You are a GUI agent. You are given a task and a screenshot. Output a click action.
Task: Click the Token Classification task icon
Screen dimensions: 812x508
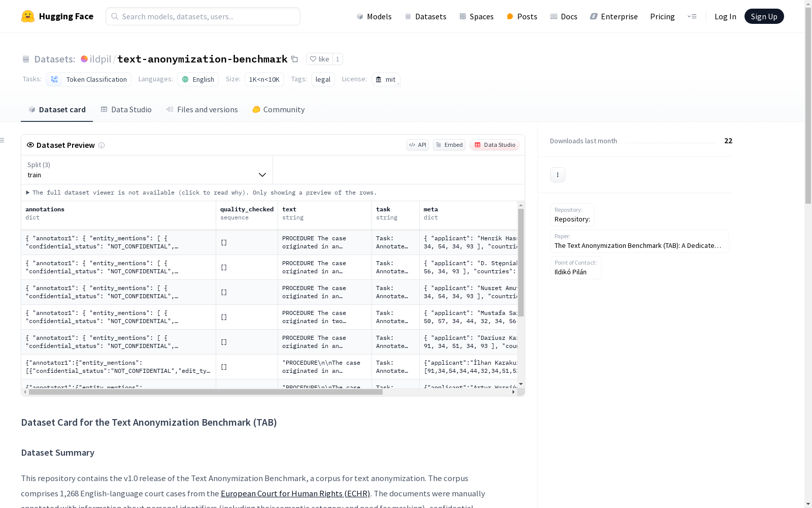point(54,79)
